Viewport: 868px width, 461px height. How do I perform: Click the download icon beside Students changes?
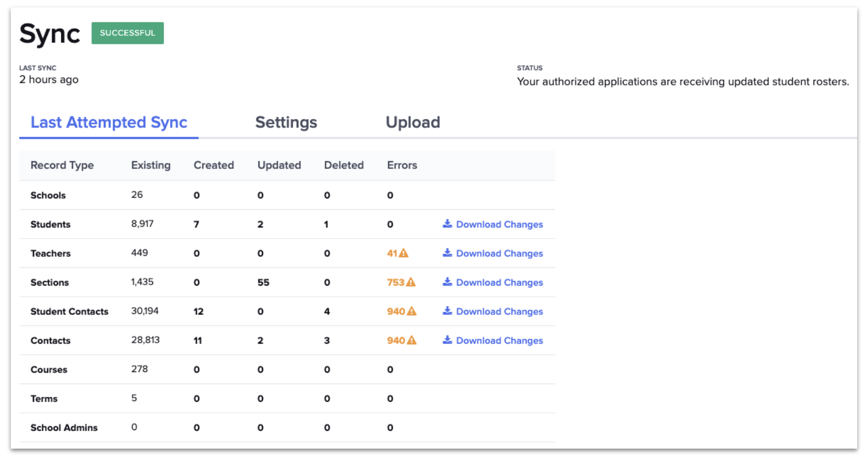[x=448, y=224]
